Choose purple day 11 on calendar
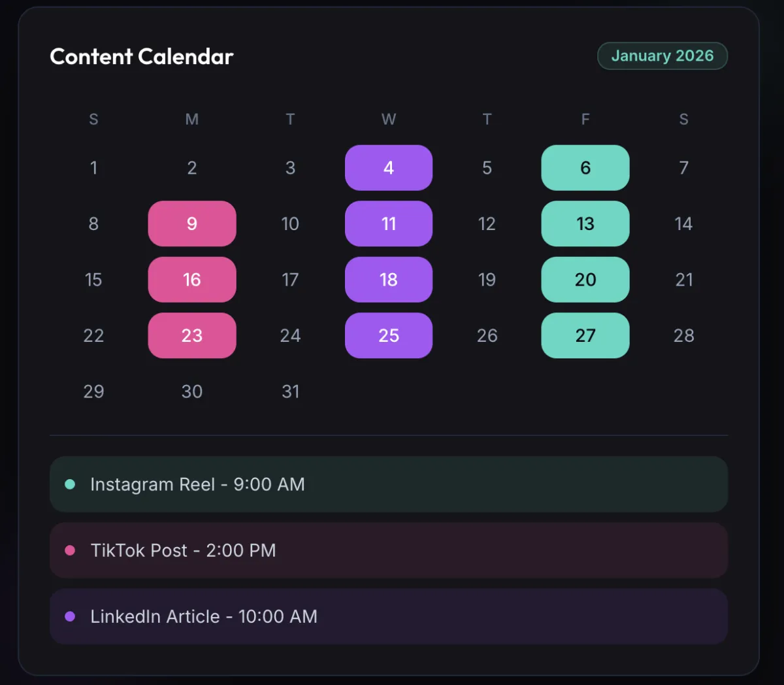784x685 pixels. [x=389, y=224]
